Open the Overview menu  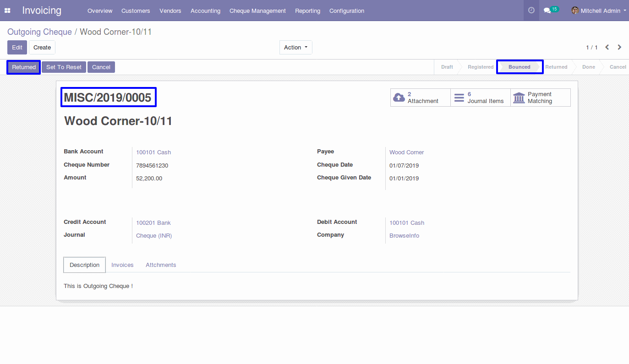100,11
